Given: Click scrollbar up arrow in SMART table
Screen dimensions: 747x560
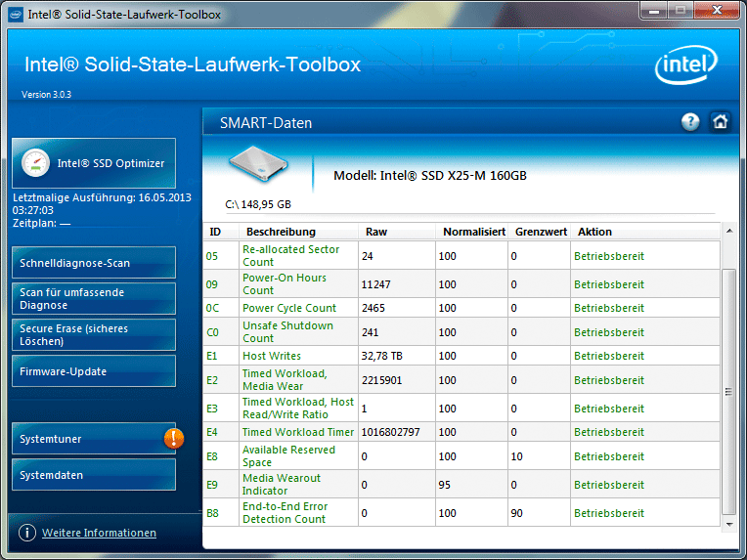Looking at the screenshot, I should (728, 231).
